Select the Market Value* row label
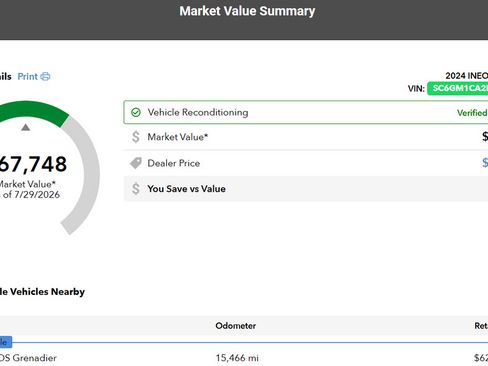The image size is (488, 366). [x=178, y=137]
